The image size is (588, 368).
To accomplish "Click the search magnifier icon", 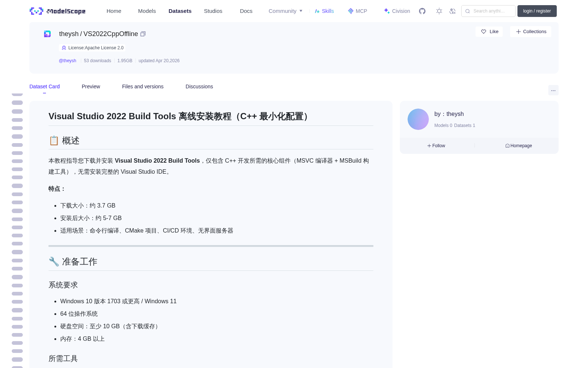I will point(467,11).
